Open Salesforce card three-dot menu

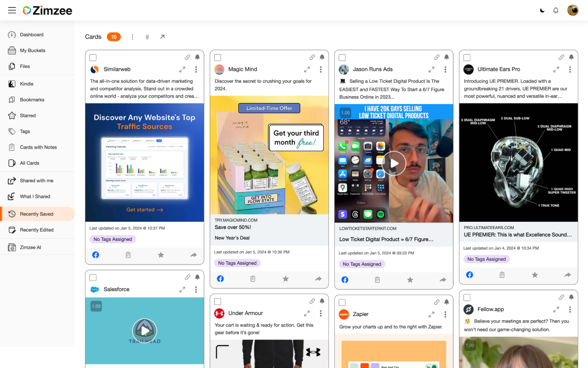click(x=196, y=290)
